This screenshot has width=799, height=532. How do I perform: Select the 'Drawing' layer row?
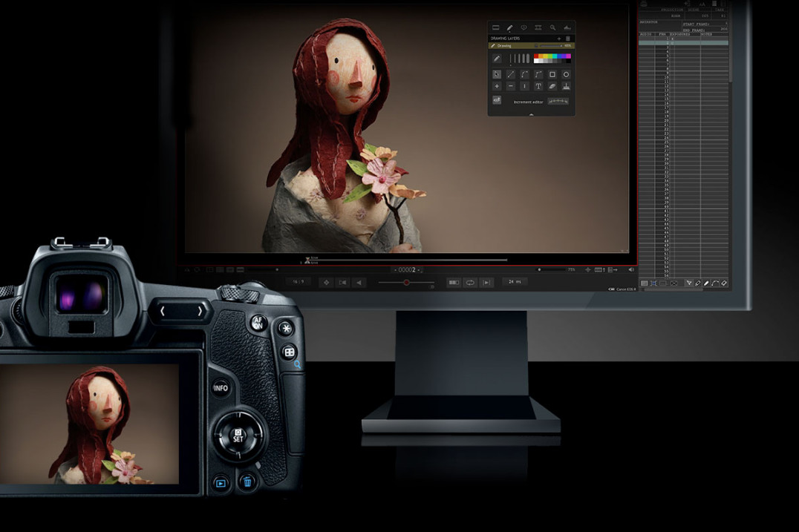pos(531,46)
